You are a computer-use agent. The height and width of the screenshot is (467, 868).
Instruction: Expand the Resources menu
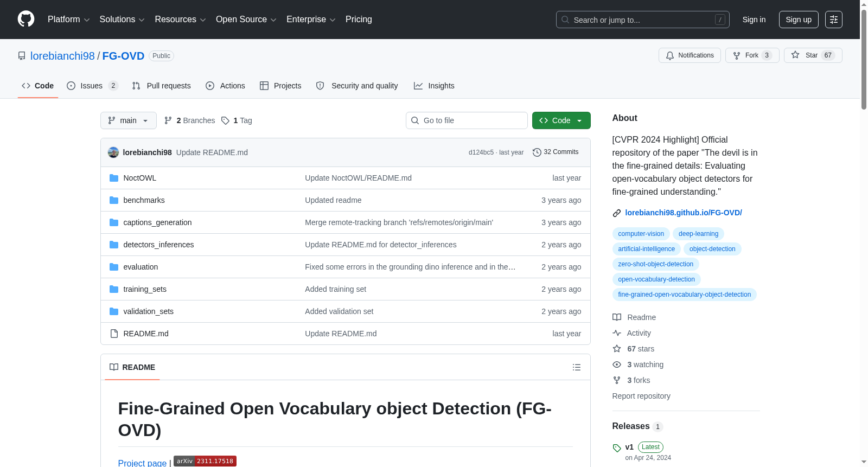(x=180, y=20)
